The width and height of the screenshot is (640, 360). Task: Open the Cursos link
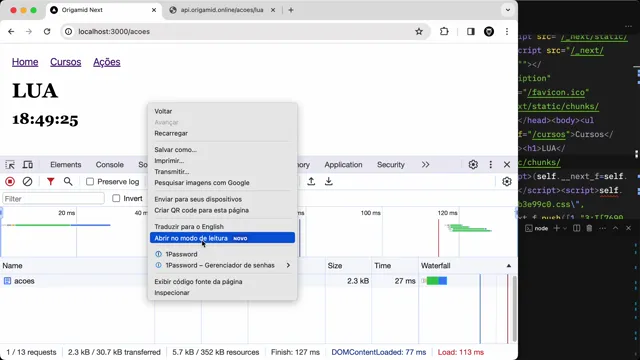click(x=66, y=62)
